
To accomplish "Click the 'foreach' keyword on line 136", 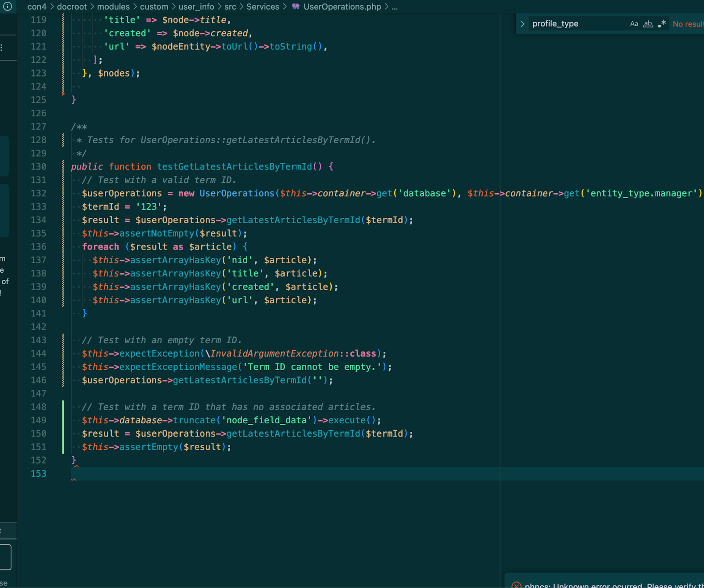I will 100,247.
